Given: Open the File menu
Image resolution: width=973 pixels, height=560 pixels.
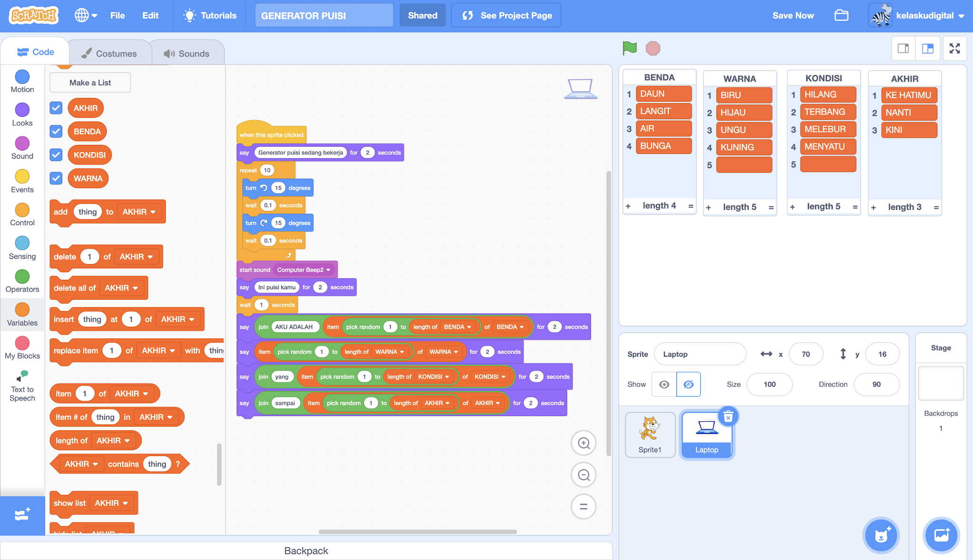Looking at the screenshot, I should [117, 15].
